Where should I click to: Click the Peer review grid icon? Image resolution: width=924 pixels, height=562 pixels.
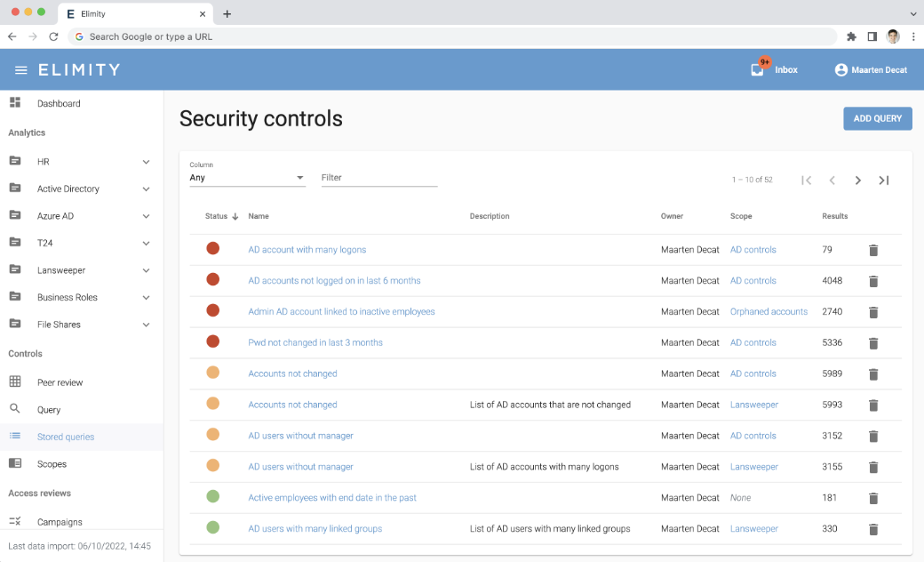(15, 381)
